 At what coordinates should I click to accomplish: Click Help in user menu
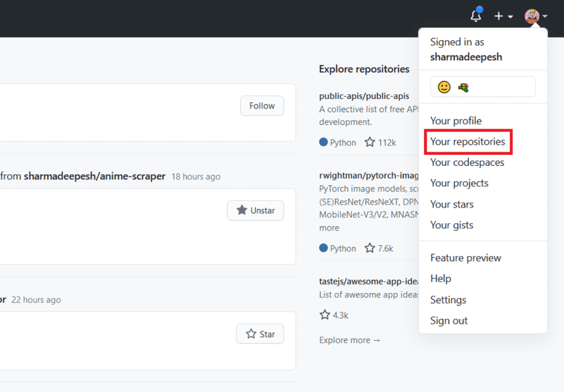(x=441, y=279)
